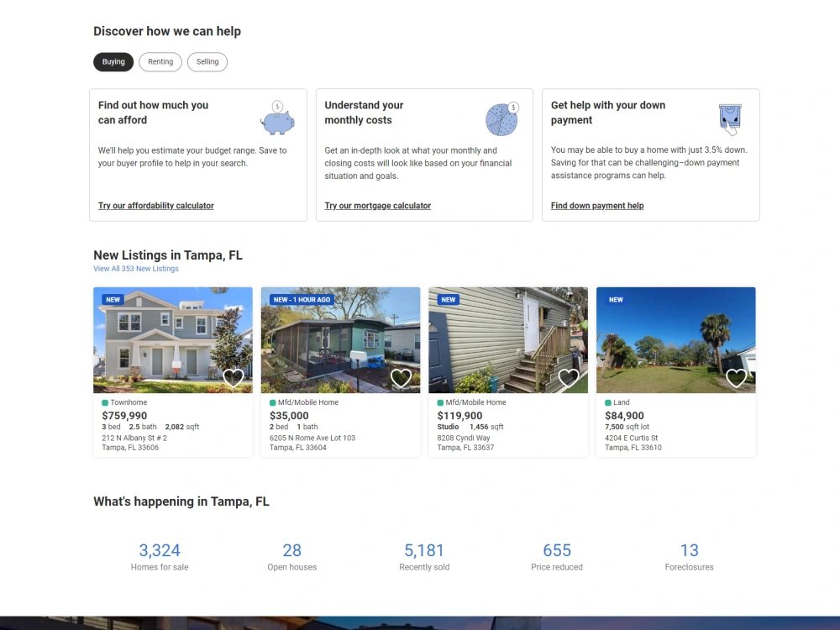
Task: View 3,324 Homes for sale
Action: (x=160, y=557)
